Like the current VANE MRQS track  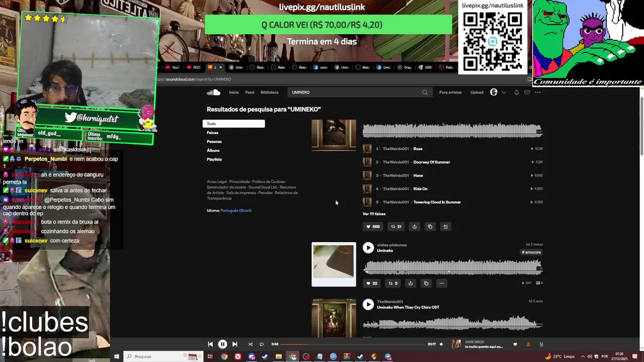[515, 344]
